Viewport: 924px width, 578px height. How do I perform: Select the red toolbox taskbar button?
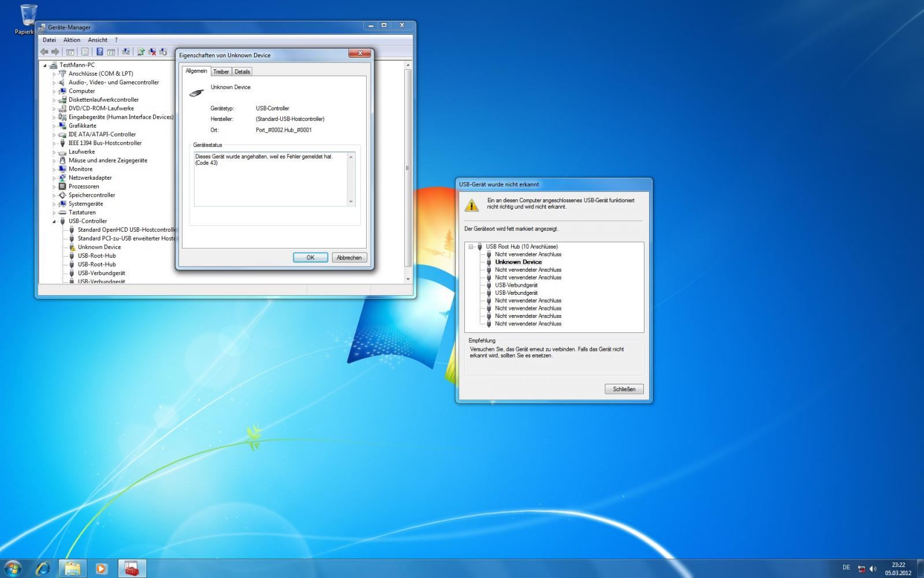132,568
